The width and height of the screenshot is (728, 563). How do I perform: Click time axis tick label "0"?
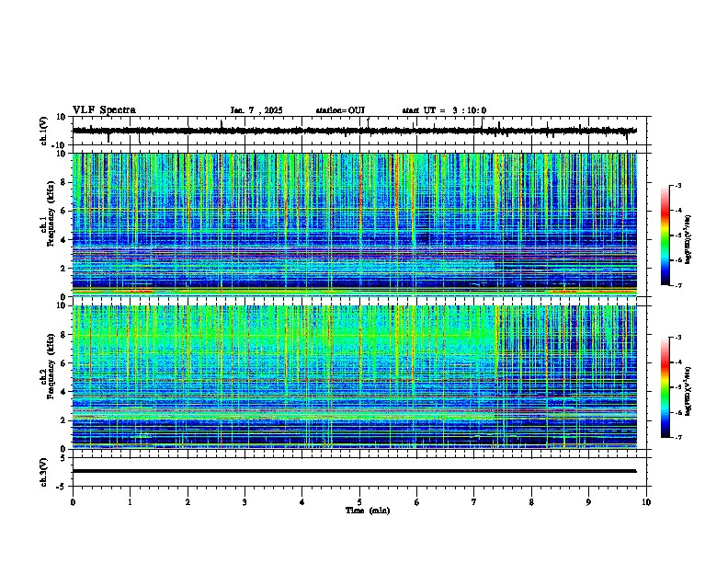click(x=73, y=502)
